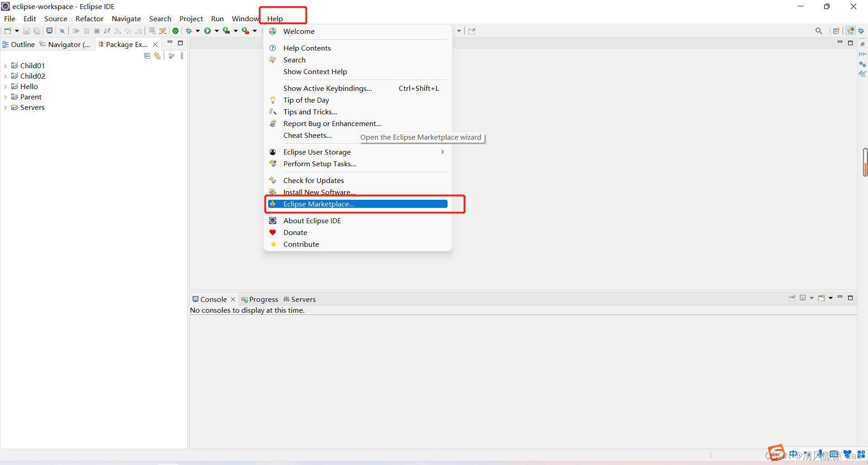
Task: Click the Resume debug icon
Action: 76,31
